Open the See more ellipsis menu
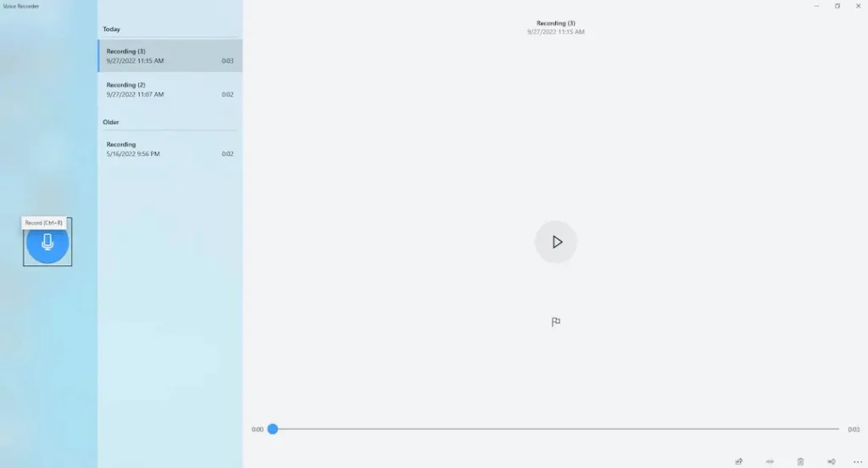This screenshot has height=468, width=868. [x=857, y=461]
